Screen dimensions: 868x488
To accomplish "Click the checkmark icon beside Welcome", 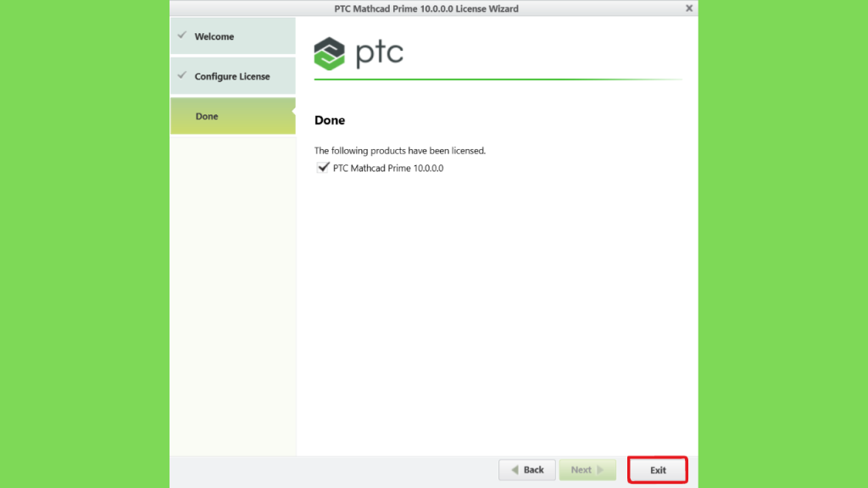I will click(x=182, y=36).
